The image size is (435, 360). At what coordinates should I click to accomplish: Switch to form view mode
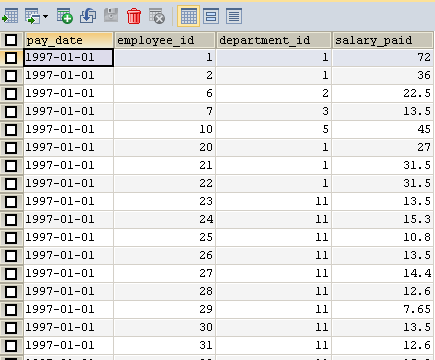coord(211,16)
